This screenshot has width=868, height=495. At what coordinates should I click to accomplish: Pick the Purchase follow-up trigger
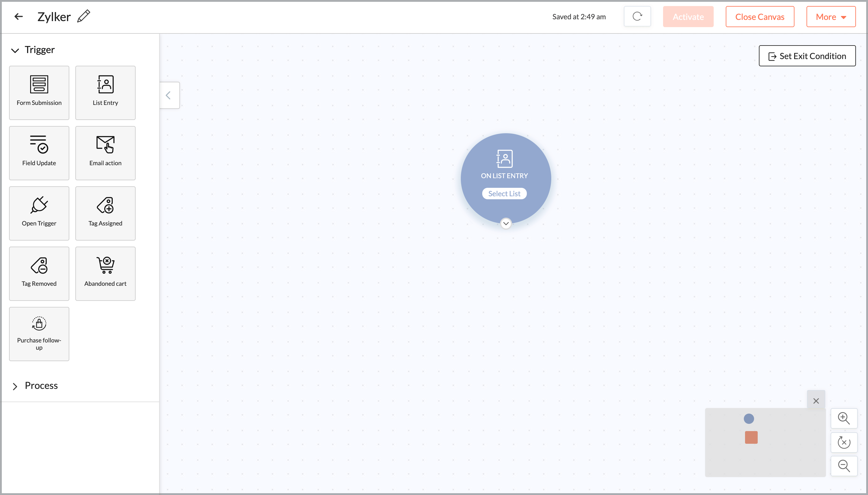point(39,333)
